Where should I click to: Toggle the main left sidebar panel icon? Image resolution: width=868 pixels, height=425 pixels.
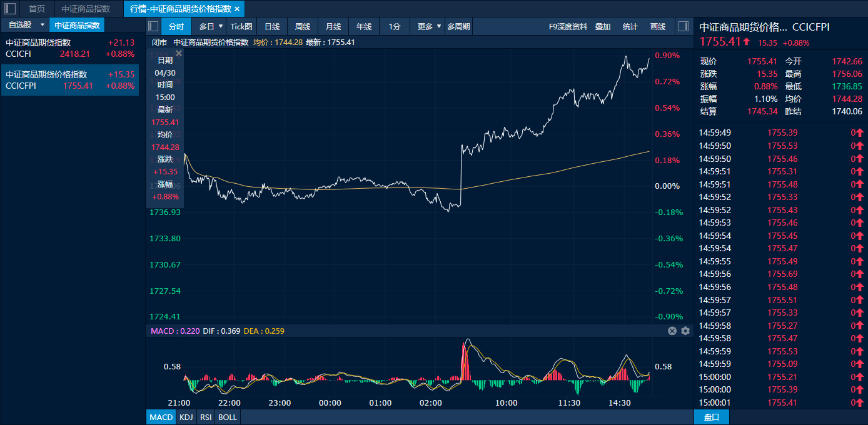[10, 9]
